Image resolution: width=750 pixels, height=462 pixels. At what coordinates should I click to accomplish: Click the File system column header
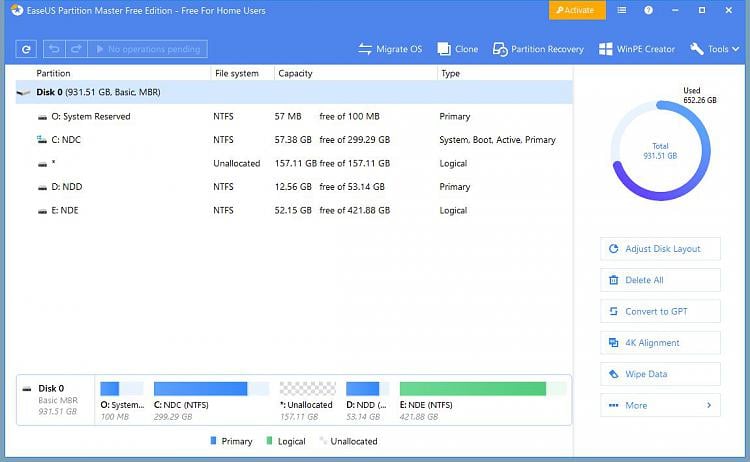[237, 73]
